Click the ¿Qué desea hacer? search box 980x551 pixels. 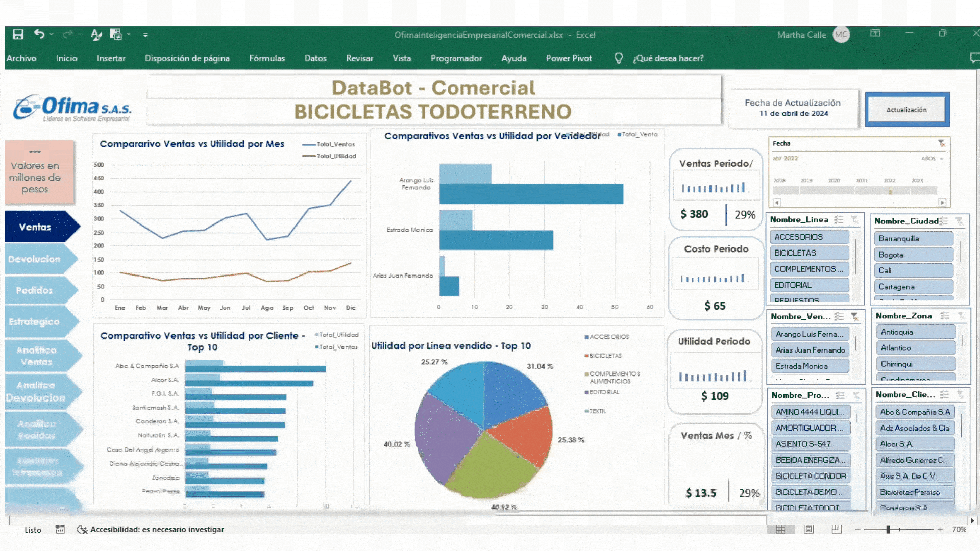(668, 58)
